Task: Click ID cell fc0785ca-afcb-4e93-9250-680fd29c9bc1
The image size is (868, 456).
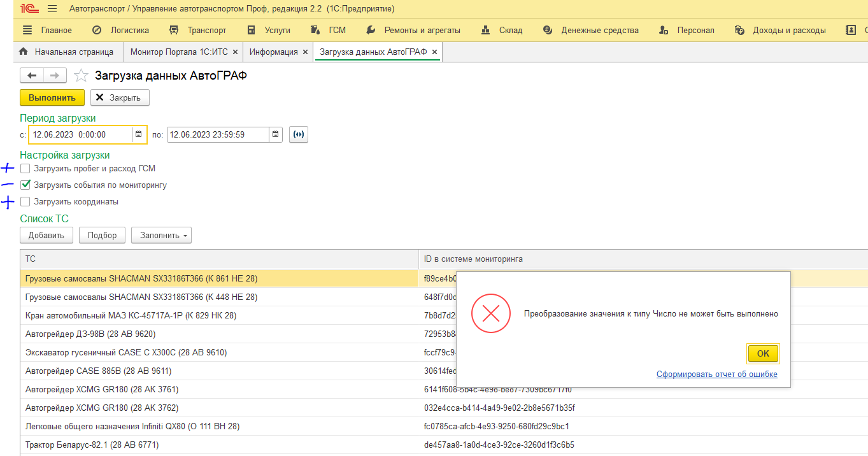Action: click(x=497, y=426)
